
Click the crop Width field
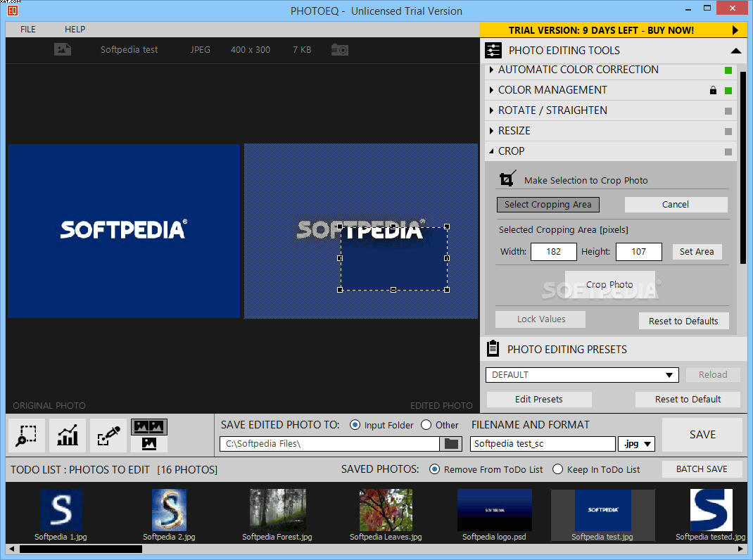click(553, 252)
